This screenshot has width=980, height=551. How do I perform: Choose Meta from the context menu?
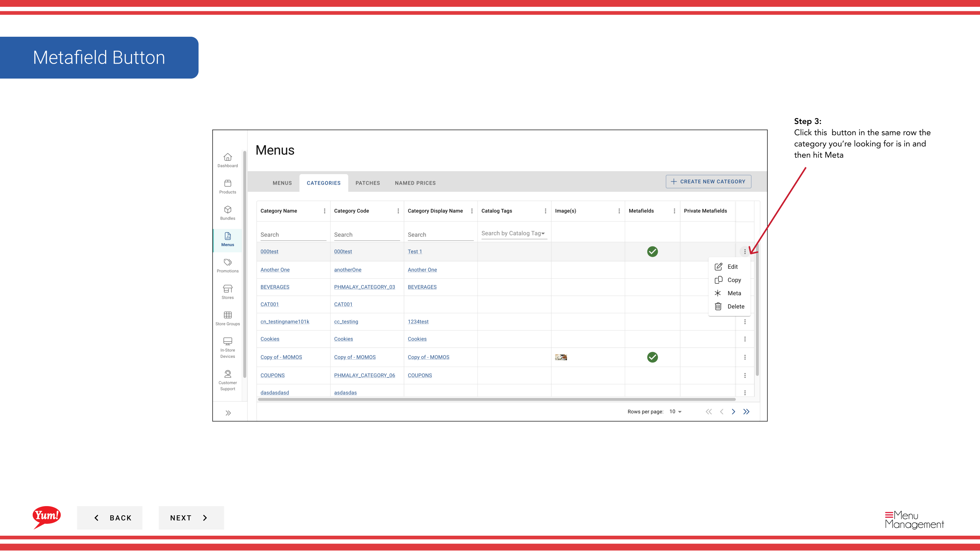tap(729, 293)
